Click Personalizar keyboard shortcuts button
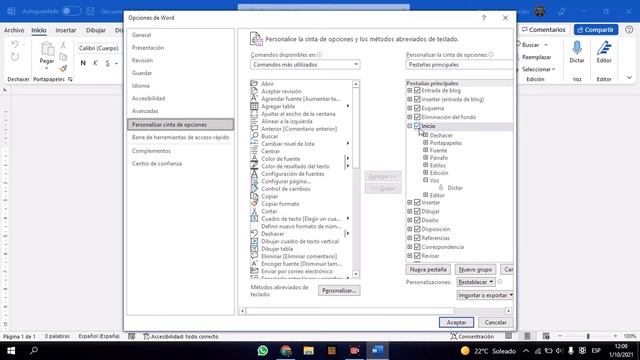The height and width of the screenshot is (360, 640). 339,291
